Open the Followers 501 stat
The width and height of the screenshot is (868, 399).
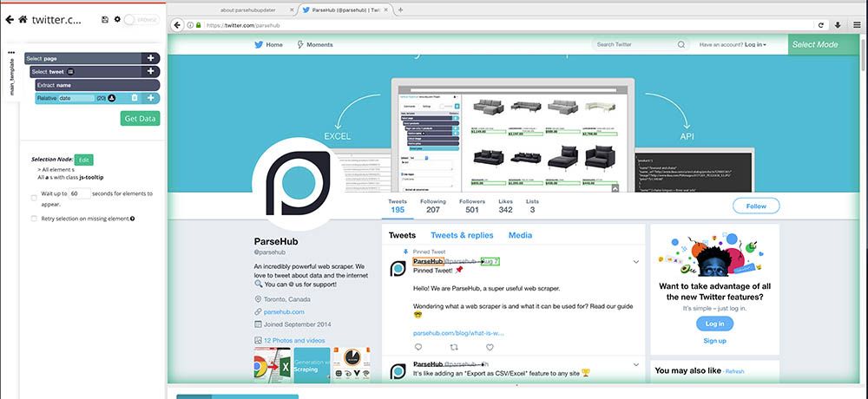(471, 206)
